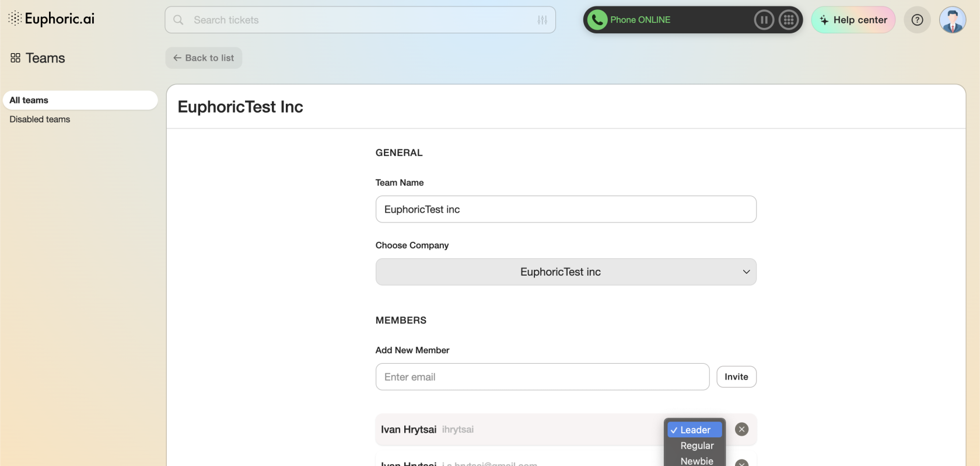Viewport: 980px width, 466px height.
Task: Click the green phone call icon
Action: [x=597, y=20]
